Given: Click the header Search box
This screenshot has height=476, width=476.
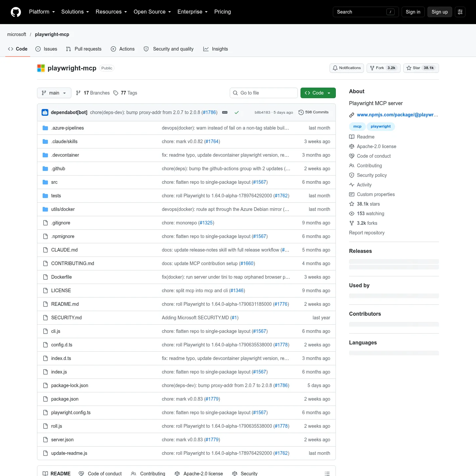Looking at the screenshot, I should click(366, 12).
